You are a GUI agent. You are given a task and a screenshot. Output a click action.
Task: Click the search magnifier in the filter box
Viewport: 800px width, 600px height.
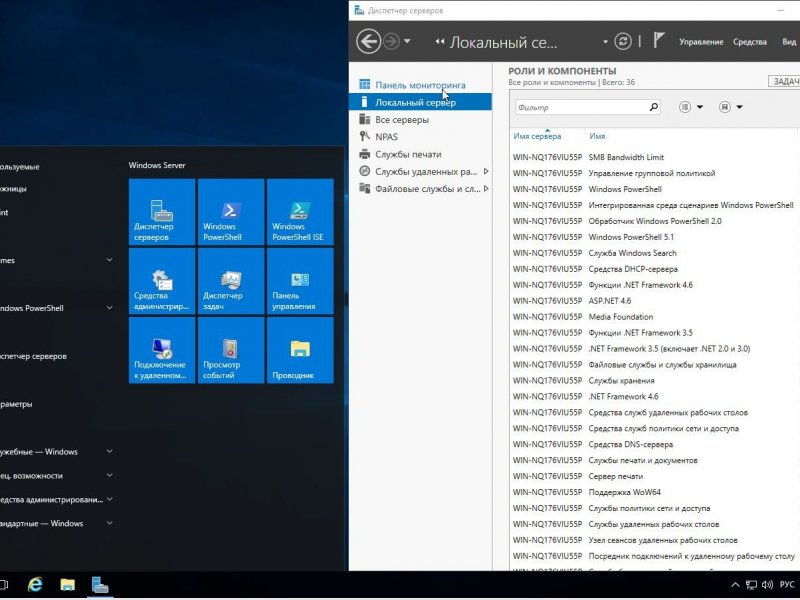coord(654,107)
